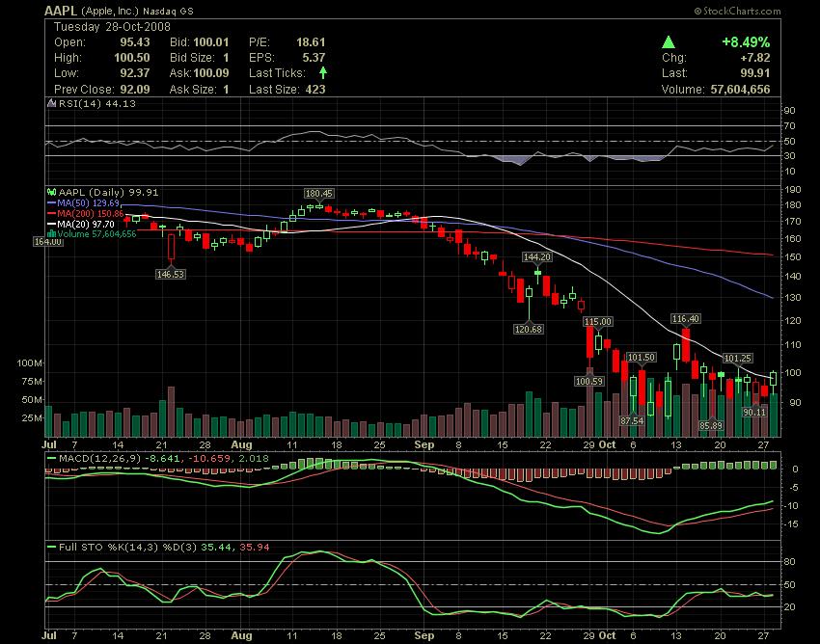Click the Last Ticks green arrow icon
This screenshot has height=644, width=820.
point(323,72)
